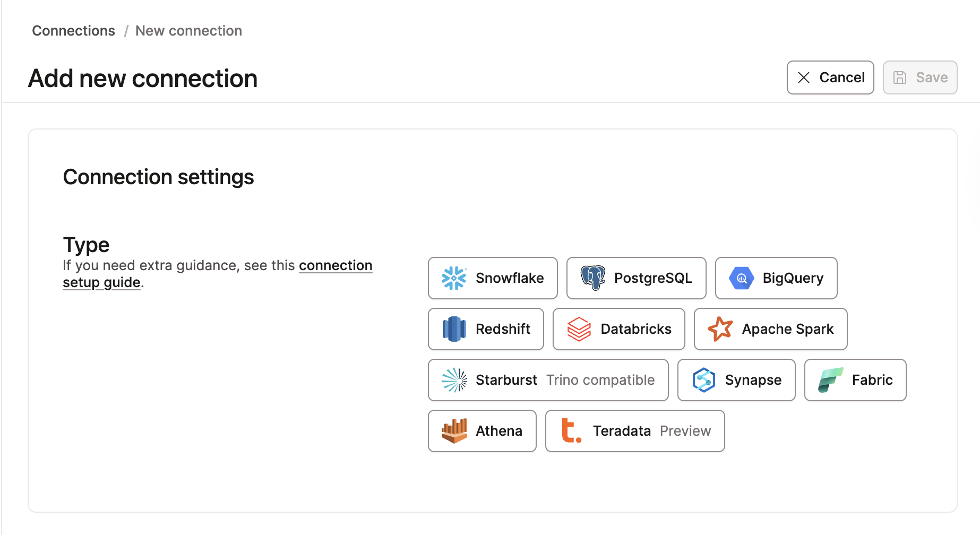This screenshot has width=980, height=535.
Task: Click the Snowflake logo icon
Action: coord(454,278)
